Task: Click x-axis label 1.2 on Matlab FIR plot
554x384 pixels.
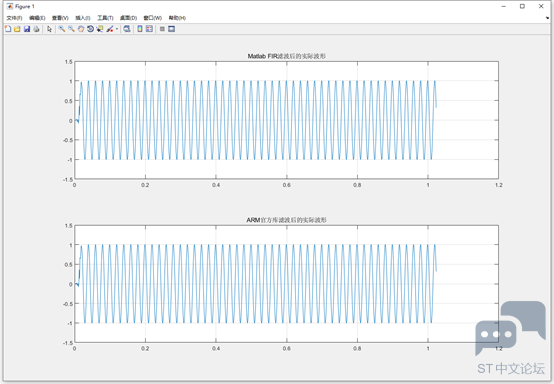Action: (499, 185)
